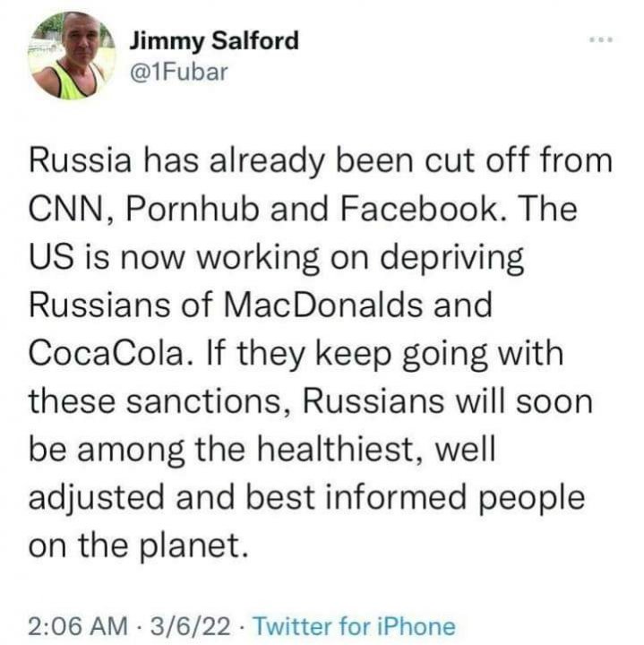This screenshot has height=645, width=644.
Task: Open the three-dot more options menu
Action: click(598, 42)
